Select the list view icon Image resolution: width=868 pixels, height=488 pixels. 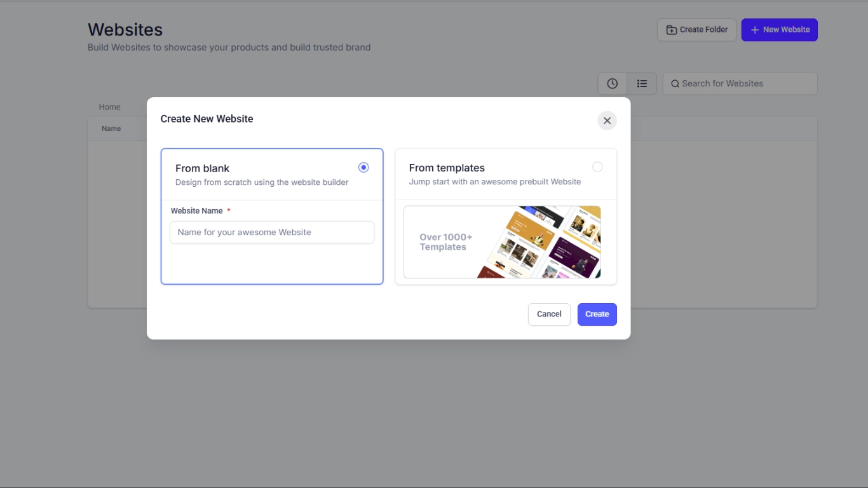[642, 83]
